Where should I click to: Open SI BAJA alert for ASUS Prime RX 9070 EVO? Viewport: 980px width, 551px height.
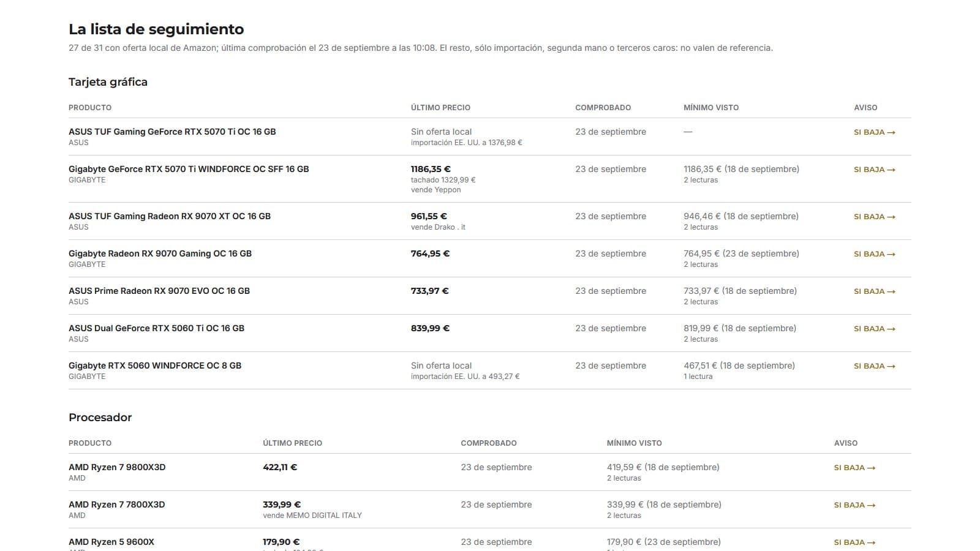(x=874, y=291)
